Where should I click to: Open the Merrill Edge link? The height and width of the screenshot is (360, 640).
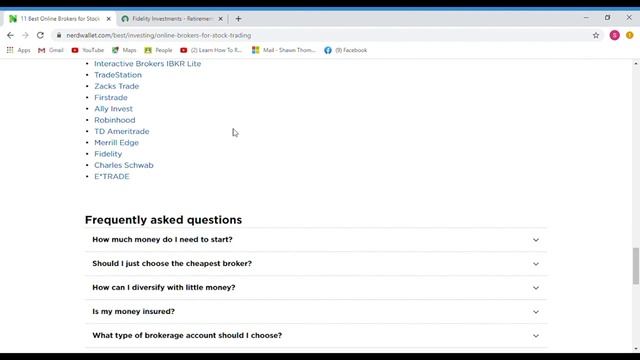point(117,143)
